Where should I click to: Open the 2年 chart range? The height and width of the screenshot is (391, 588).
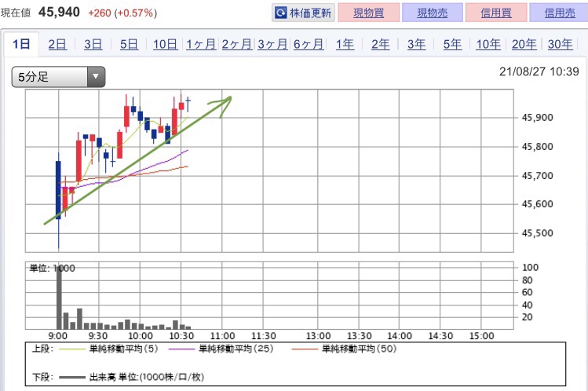381,44
